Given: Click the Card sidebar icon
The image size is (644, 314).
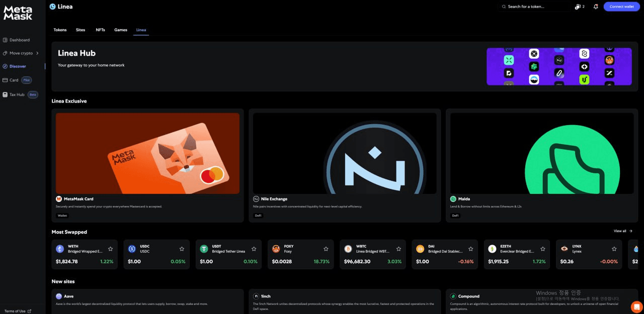Looking at the screenshot, I should click(5, 80).
